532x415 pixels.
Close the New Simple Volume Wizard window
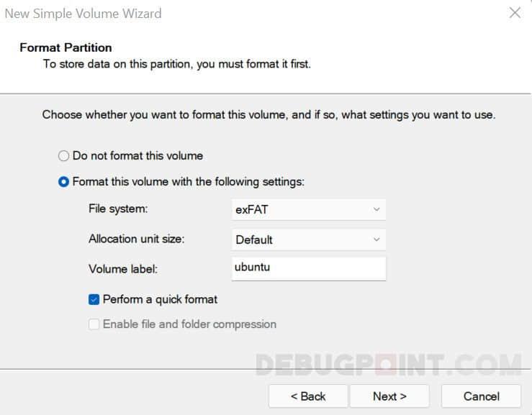click(515, 13)
